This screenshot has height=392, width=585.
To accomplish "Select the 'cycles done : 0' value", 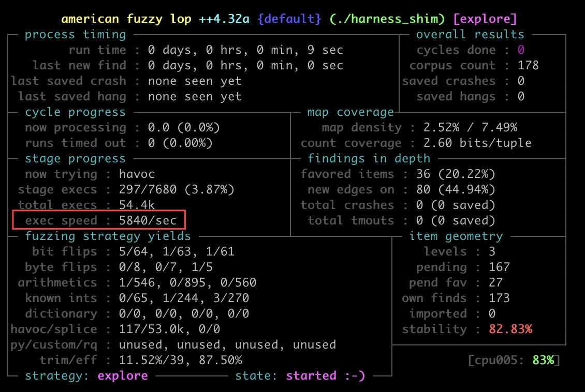I will (x=521, y=50).
